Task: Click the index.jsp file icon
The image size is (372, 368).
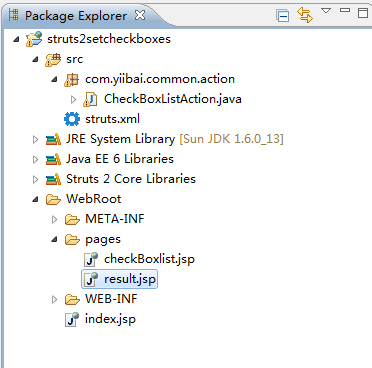Action: pos(72,319)
